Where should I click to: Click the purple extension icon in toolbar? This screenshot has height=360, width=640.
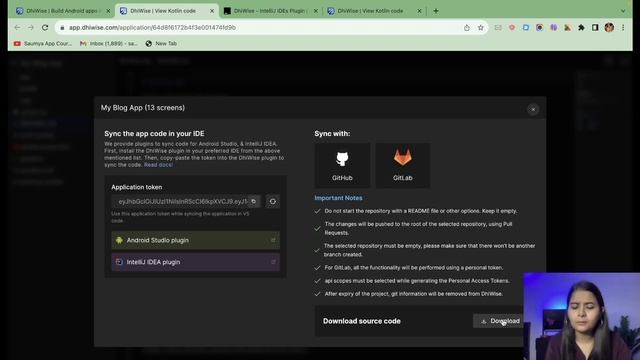click(553, 28)
